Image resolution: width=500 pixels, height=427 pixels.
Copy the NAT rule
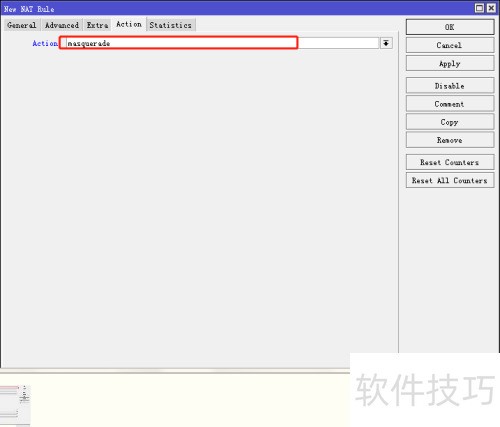click(450, 122)
